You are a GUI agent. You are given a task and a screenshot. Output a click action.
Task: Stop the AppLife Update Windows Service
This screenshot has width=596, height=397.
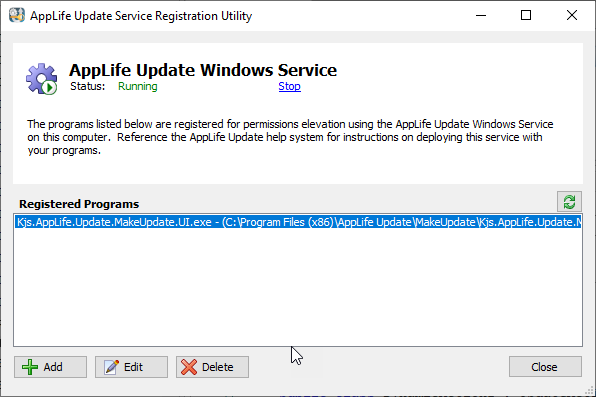[x=289, y=86]
